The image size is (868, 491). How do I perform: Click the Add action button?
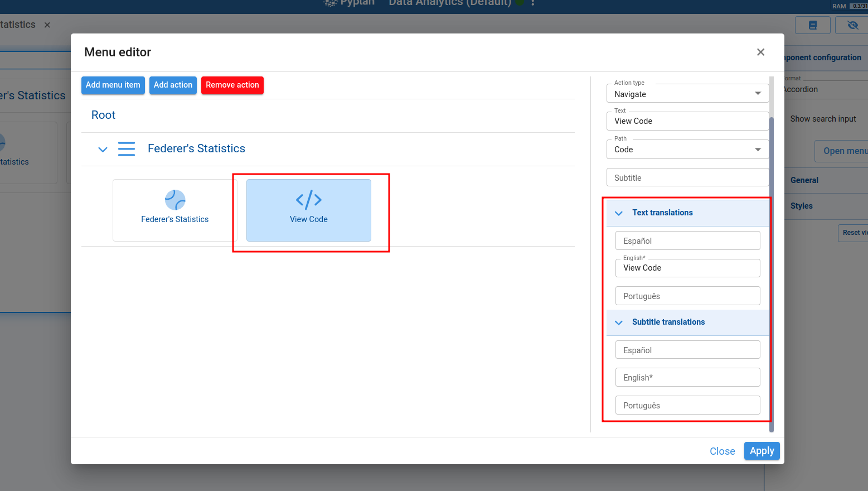(173, 85)
